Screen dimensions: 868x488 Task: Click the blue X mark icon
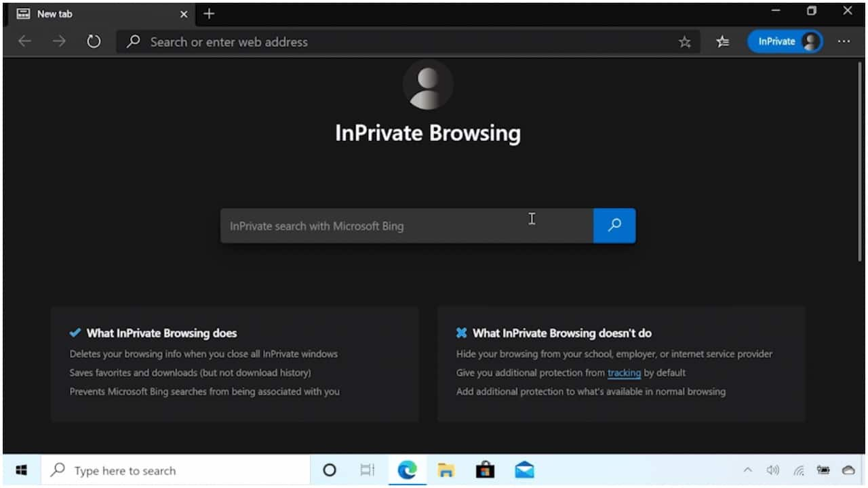coord(462,333)
